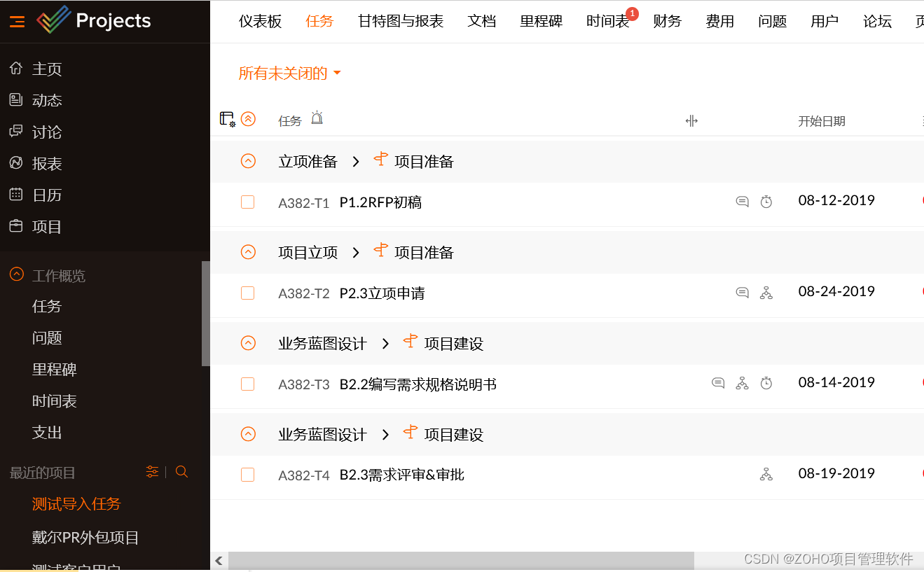Open the 费用 tab
Screen dimensions: 924x572
pyautogui.click(x=719, y=21)
